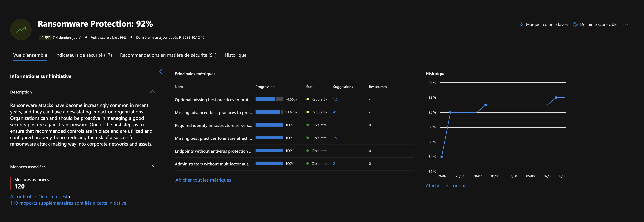The height and width of the screenshot is (222, 644).
Task: Click yellow status dot for Optional practices
Action: [x=308, y=99]
